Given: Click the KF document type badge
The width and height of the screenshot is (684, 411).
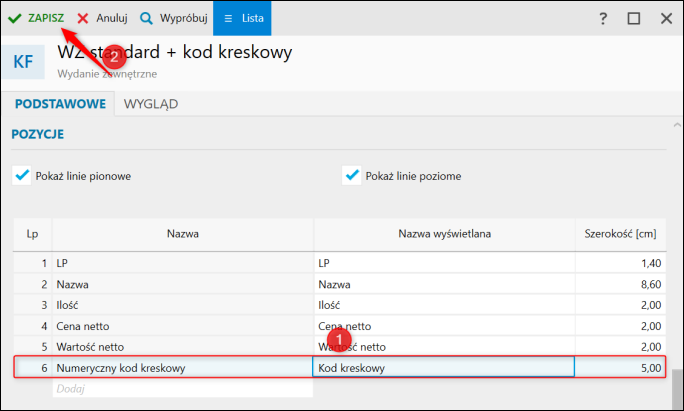Looking at the screenshot, I should tap(23, 62).
